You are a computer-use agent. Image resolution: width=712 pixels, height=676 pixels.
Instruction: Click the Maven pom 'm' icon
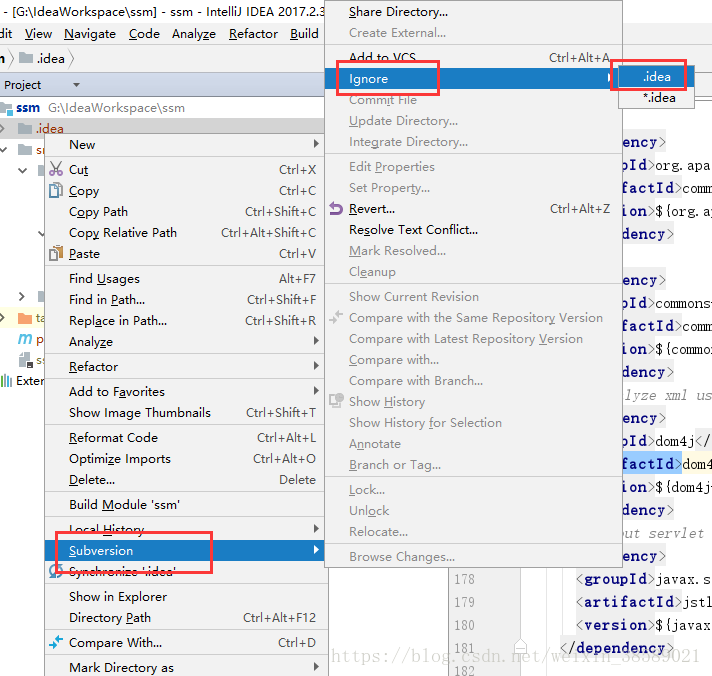(25, 339)
